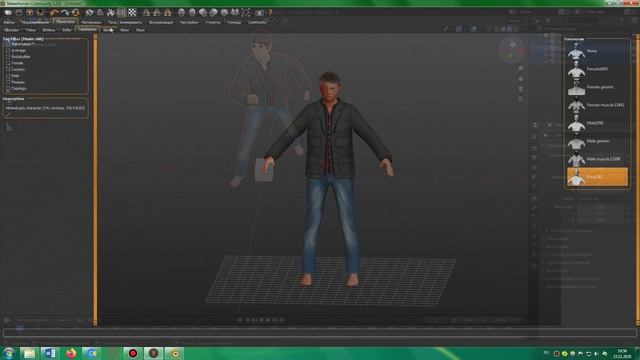Toggle the Pose mode figure icon
The image size is (640, 360).
tap(111, 13)
